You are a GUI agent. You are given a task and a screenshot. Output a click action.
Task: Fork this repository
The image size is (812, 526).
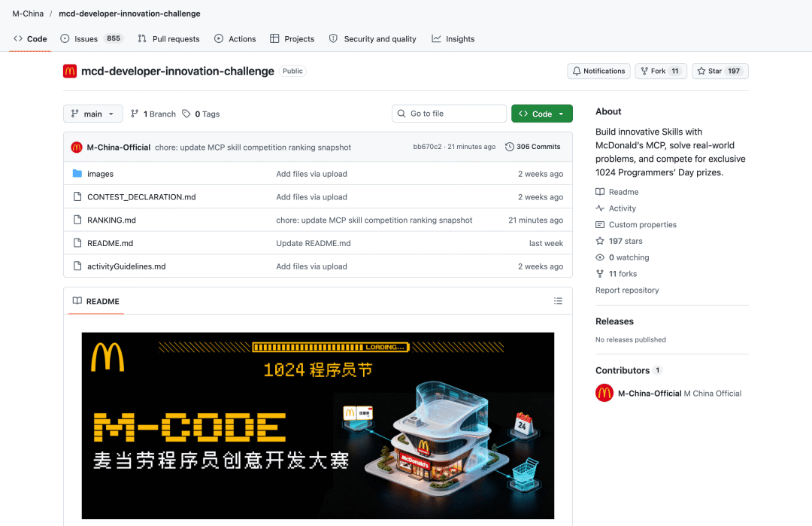(661, 71)
